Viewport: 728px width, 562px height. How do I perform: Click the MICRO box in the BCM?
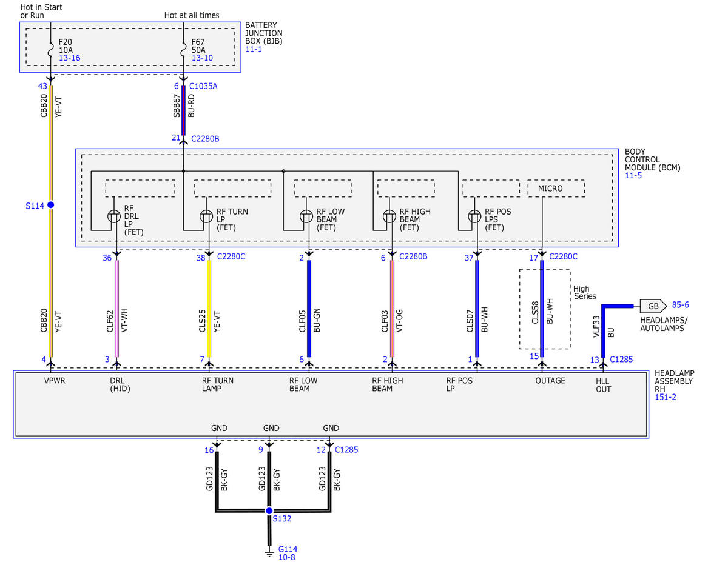tap(556, 189)
